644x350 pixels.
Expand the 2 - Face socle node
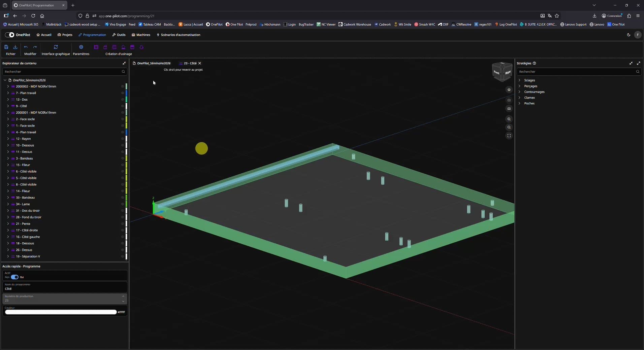(8, 119)
